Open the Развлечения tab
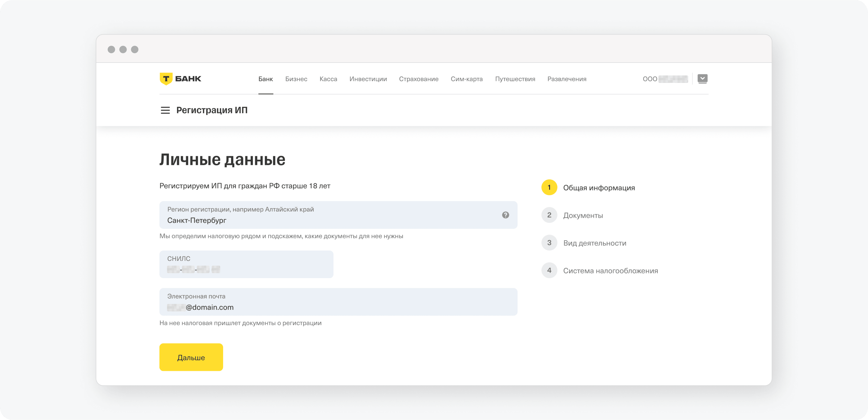 click(567, 79)
